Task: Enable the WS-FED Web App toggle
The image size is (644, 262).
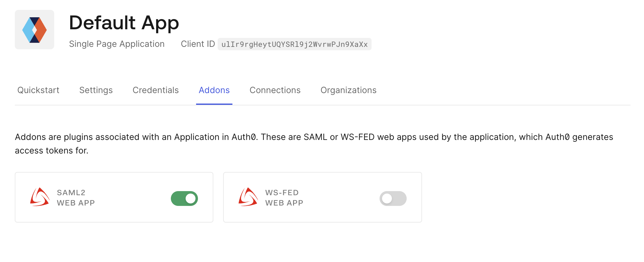Action: click(x=393, y=199)
